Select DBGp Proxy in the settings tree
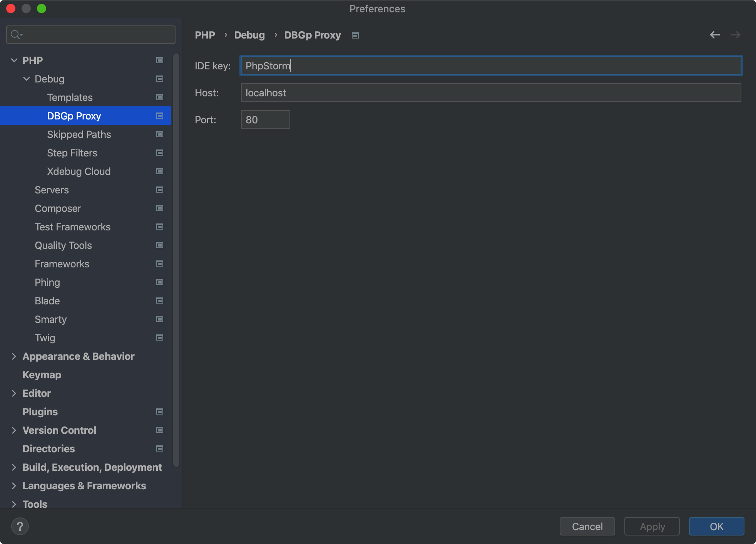The height and width of the screenshot is (544, 756). tap(85, 116)
